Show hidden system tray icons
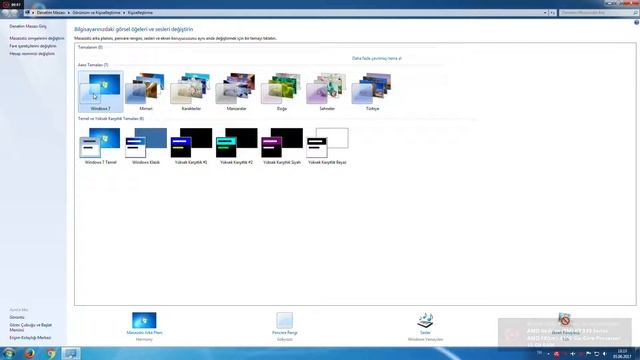640x360 pixels. (548, 354)
